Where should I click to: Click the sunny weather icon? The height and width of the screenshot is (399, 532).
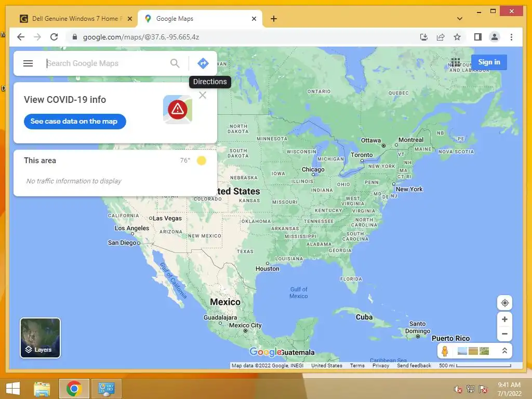pyautogui.click(x=201, y=161)
